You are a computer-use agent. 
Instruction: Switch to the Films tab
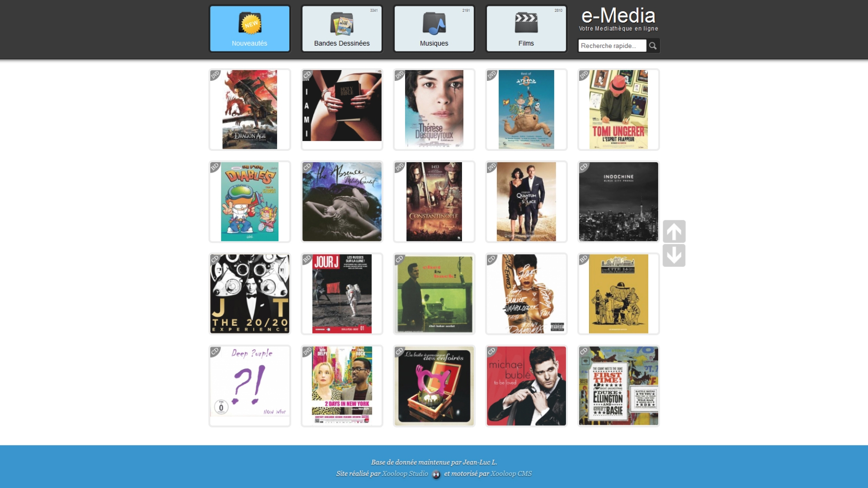click(526, 28)
